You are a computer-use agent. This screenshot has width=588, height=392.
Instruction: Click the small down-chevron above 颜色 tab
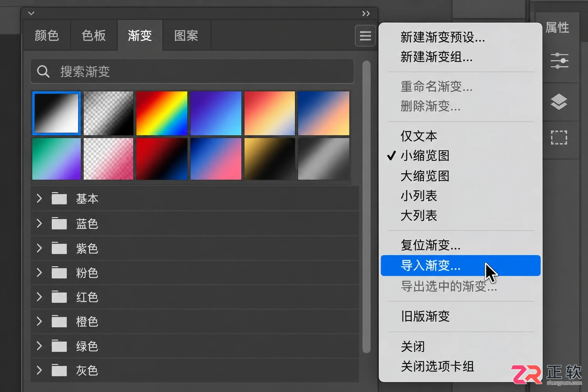point(31,13)
